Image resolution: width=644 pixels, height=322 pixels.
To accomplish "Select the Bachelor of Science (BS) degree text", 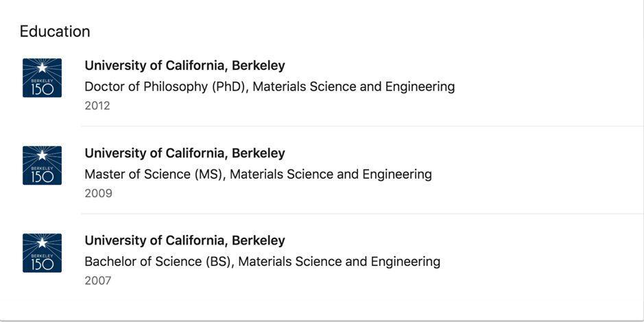I will click(x=158, y=262).
